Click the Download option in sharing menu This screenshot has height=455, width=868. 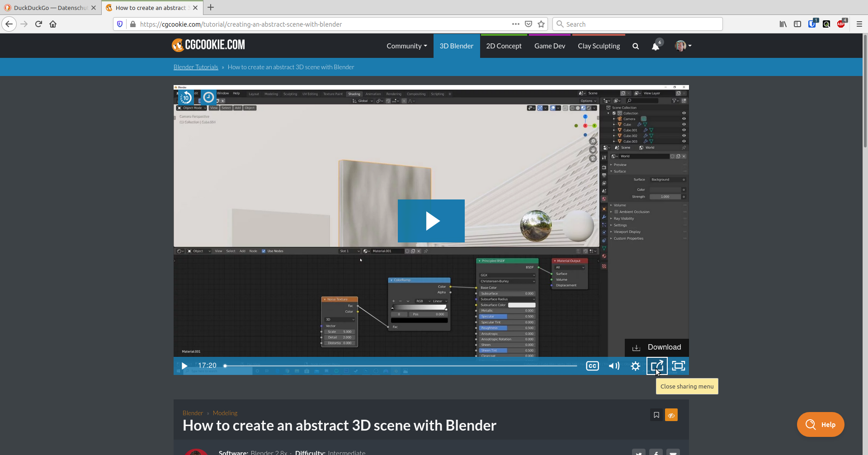(x=657, y=347)
